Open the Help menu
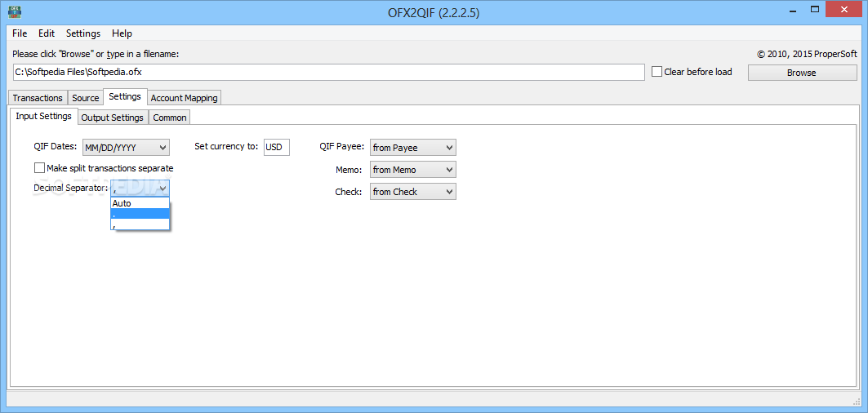 pyautogui.click(x=122, y=33)
